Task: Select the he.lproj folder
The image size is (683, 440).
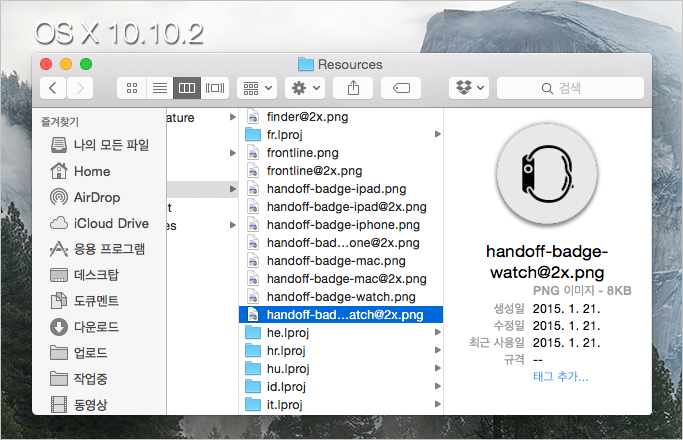Action: (x=341, y=333)
